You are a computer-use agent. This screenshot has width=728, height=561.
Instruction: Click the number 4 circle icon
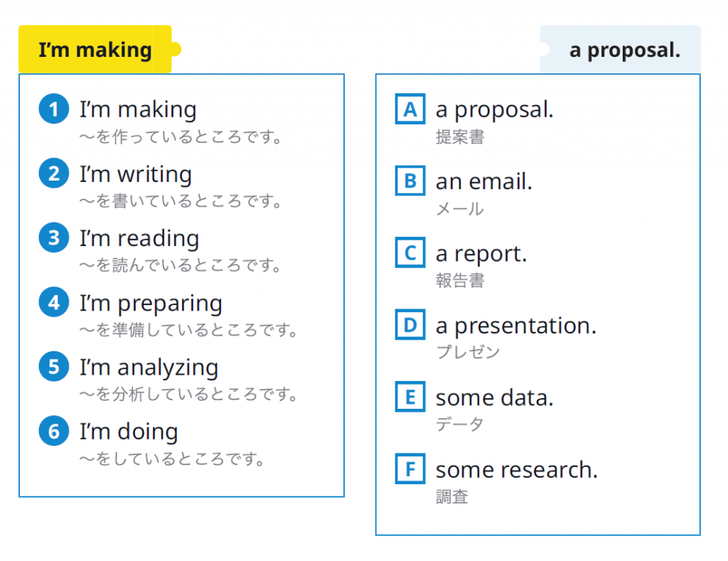[x=53, y=303]
